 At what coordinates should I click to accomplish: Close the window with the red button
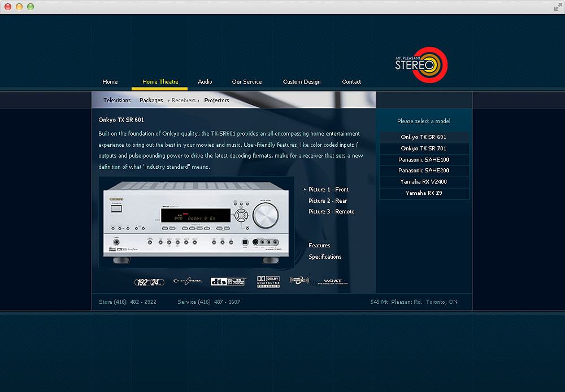(8, 7)
